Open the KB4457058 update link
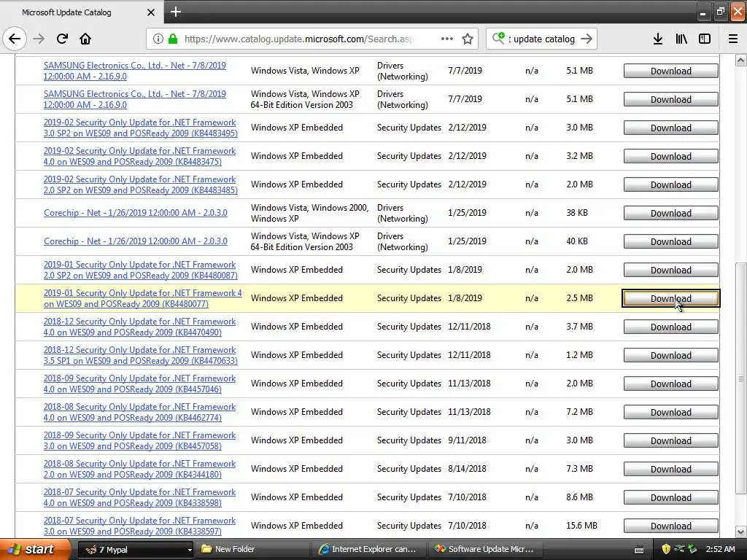 coord(139,440)
